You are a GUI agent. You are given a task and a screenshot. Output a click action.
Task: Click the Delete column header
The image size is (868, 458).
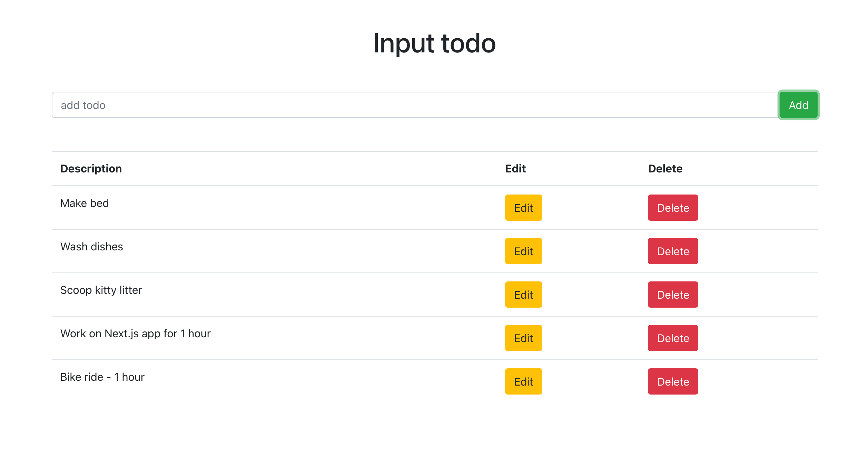665,169
